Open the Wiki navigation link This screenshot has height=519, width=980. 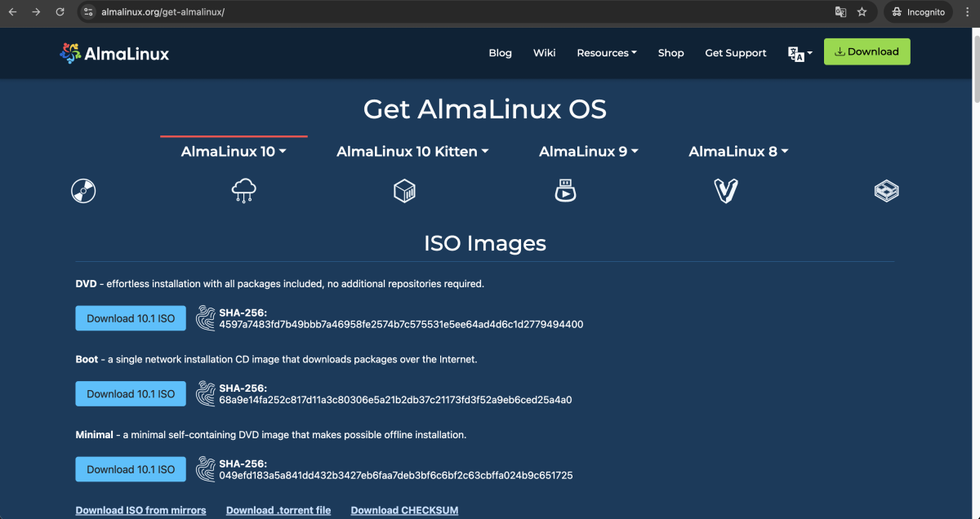(544, 53)
